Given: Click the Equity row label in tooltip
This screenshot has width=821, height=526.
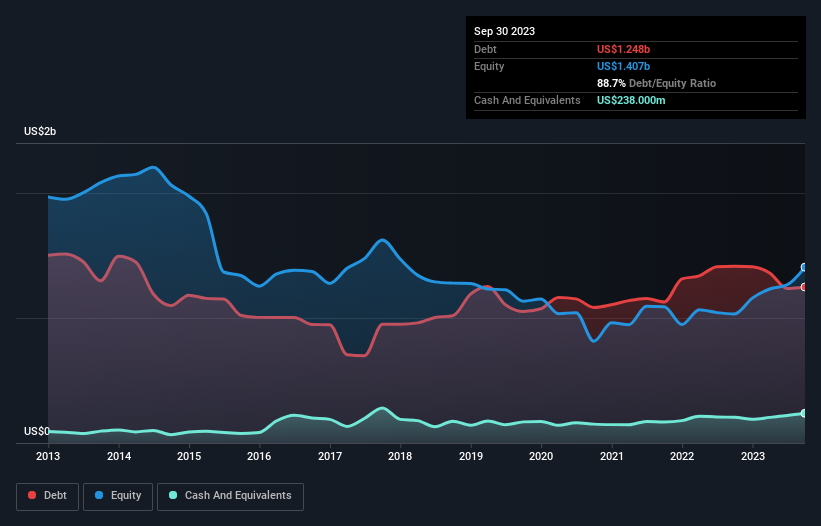Looking at the screenshot, I should tap(489, 66).
